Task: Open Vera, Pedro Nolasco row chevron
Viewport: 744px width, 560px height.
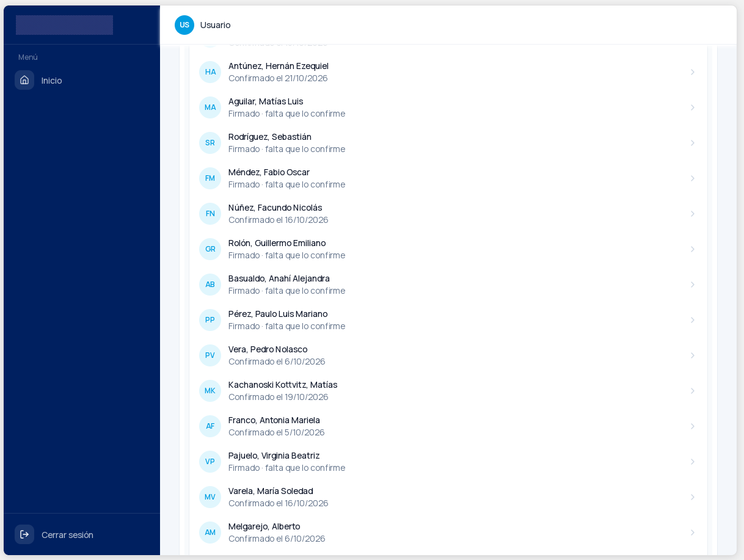Action: coord(693,355)
